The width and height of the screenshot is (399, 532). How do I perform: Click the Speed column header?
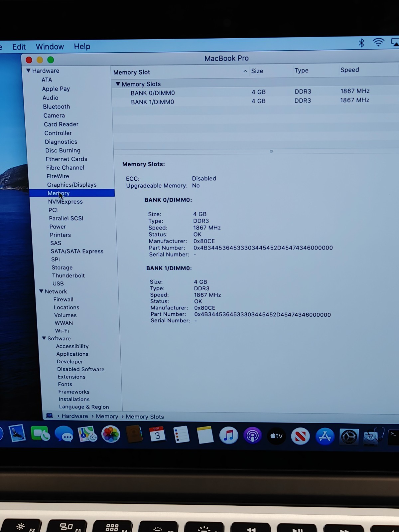click(350, 70)
